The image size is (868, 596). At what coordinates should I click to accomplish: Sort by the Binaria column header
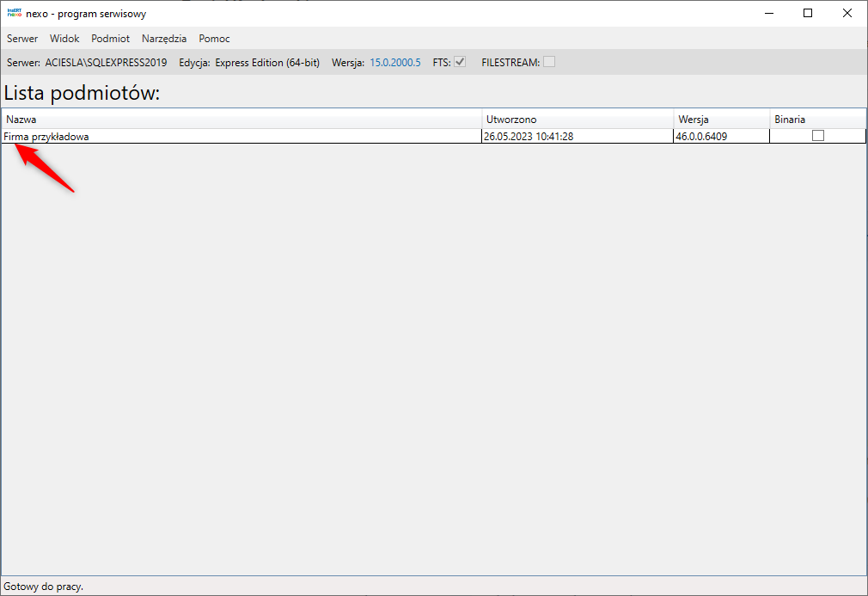tap(817, 119)
